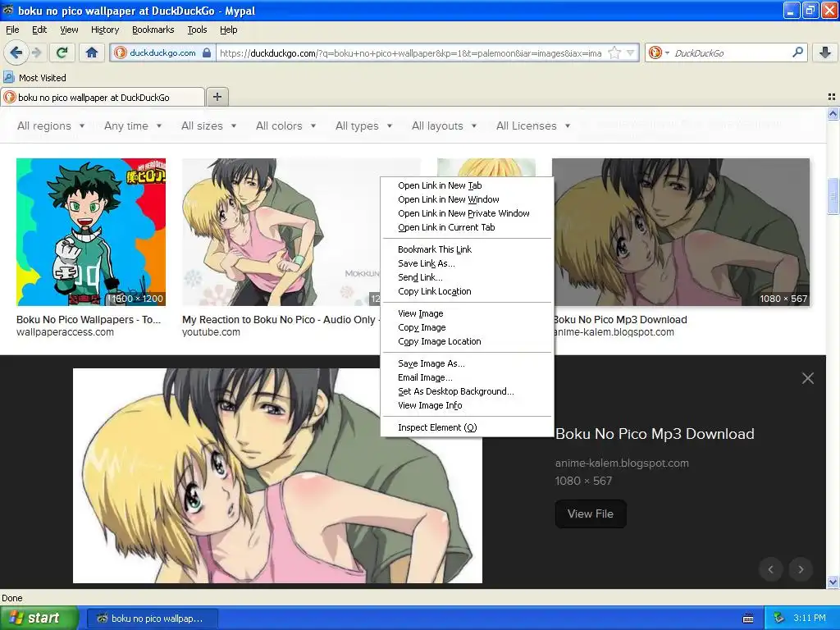
Task: Open a new tab with plus button
Action: pos(217,97)
